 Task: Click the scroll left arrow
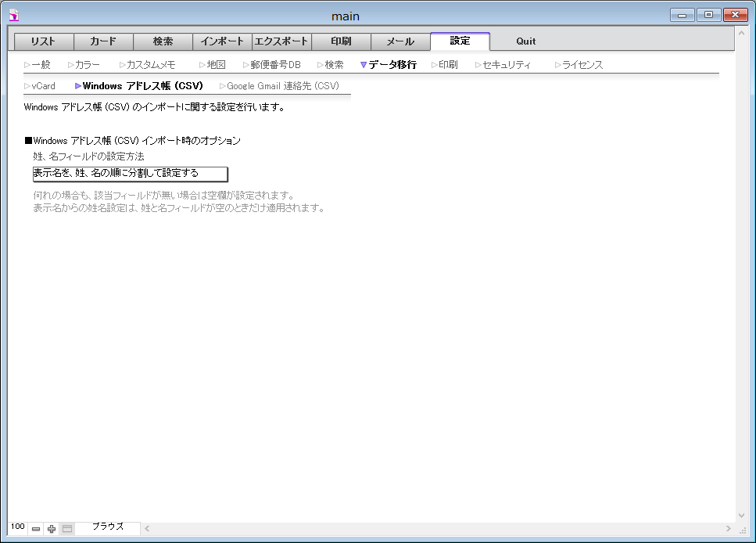148,529
